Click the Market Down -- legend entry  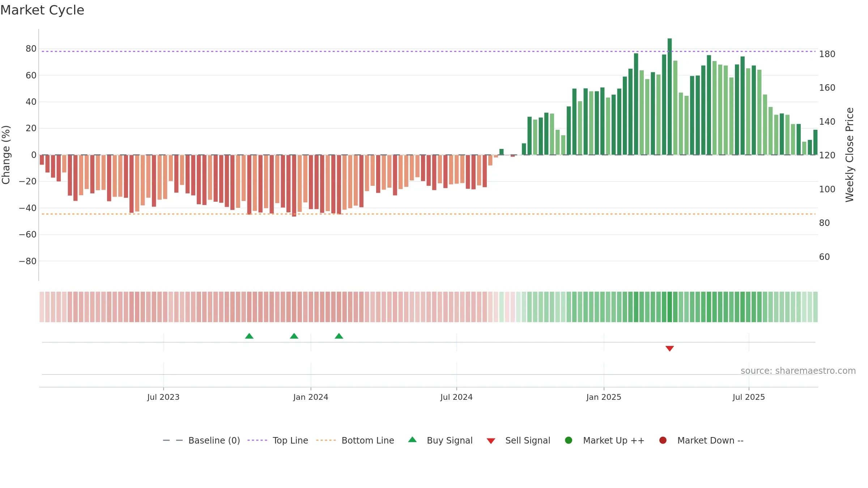coord(701,440)
